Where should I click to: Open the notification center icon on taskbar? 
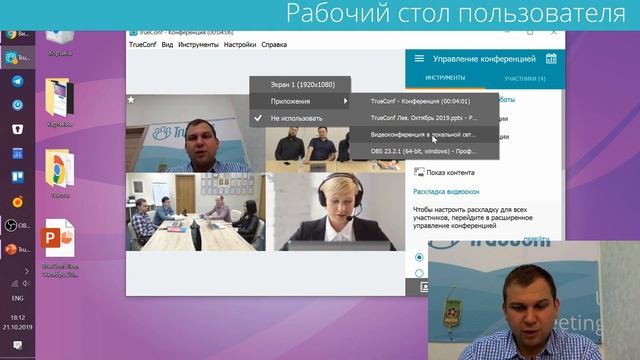17,345
